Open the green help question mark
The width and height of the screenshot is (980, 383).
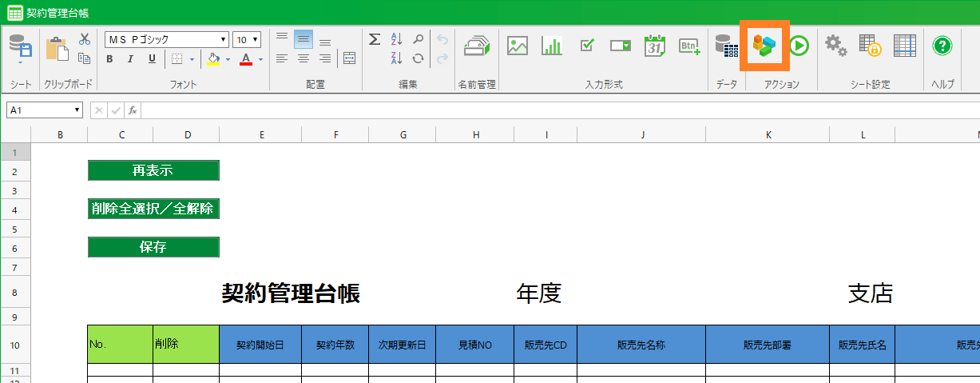[942, 46]
